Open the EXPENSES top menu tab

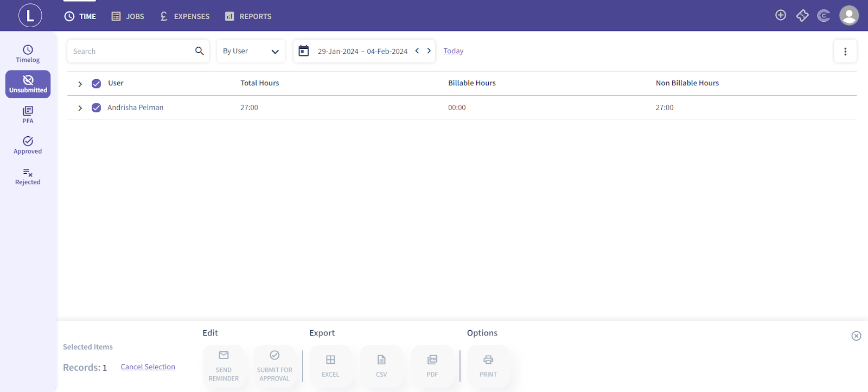click(184, 16)
